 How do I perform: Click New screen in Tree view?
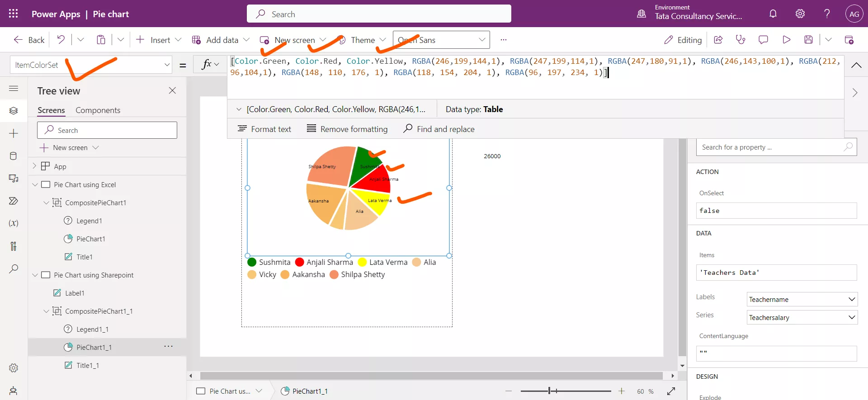point(69,148)
